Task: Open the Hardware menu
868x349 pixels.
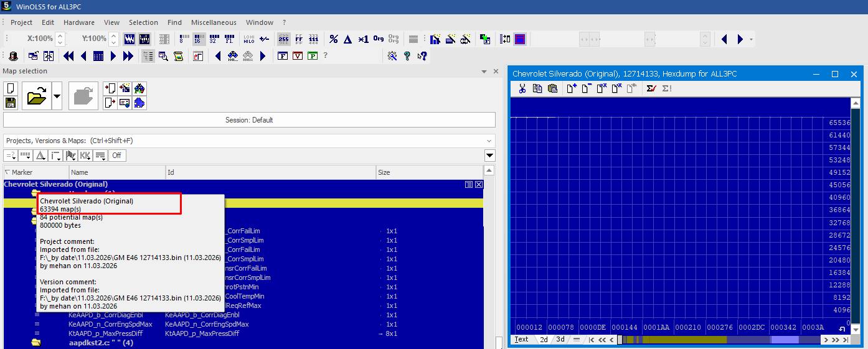Action: 79,22
